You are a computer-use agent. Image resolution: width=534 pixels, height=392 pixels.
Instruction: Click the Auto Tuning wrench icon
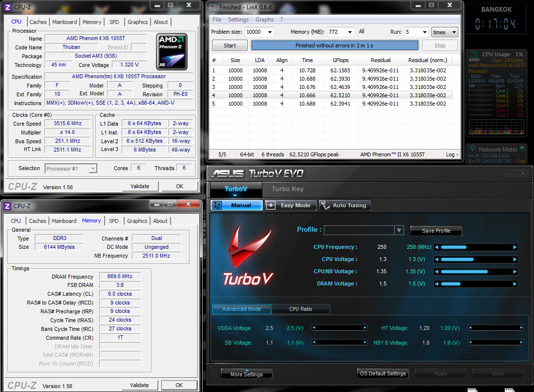325,206
